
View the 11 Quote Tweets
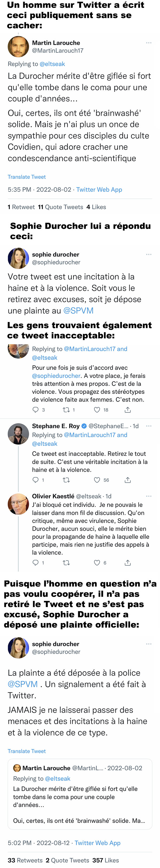point(61,207)
